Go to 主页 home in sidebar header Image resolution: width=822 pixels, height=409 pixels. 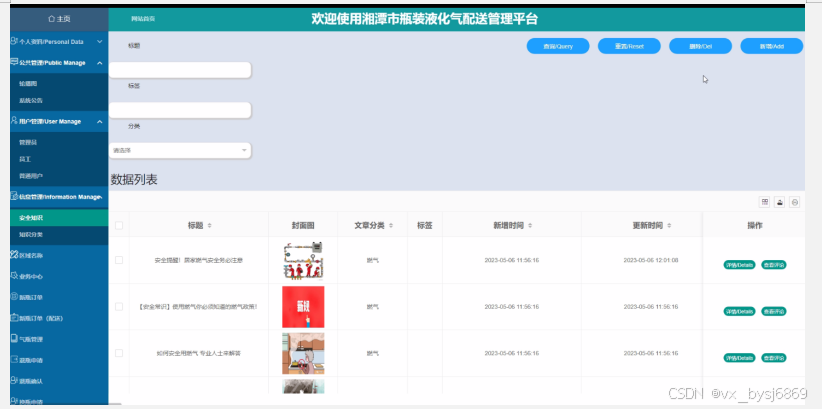click(x=59, y=19)
